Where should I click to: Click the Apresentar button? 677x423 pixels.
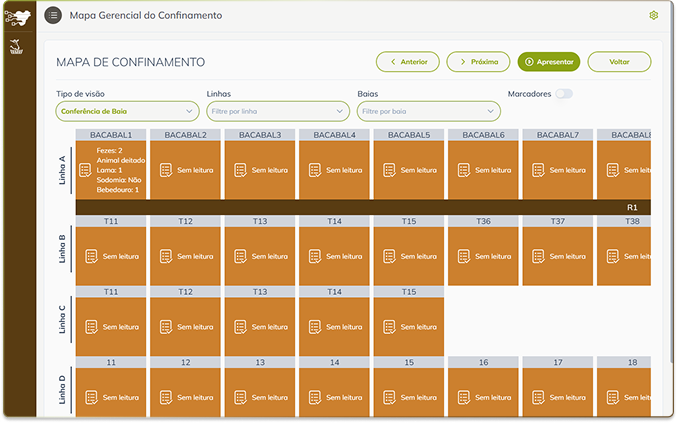point(549,62)
